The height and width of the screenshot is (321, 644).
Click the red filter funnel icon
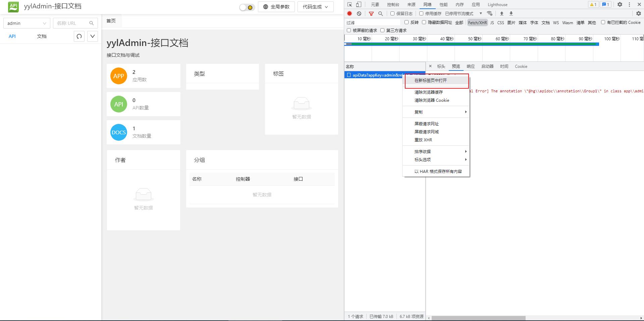click(x=371, y=13)
